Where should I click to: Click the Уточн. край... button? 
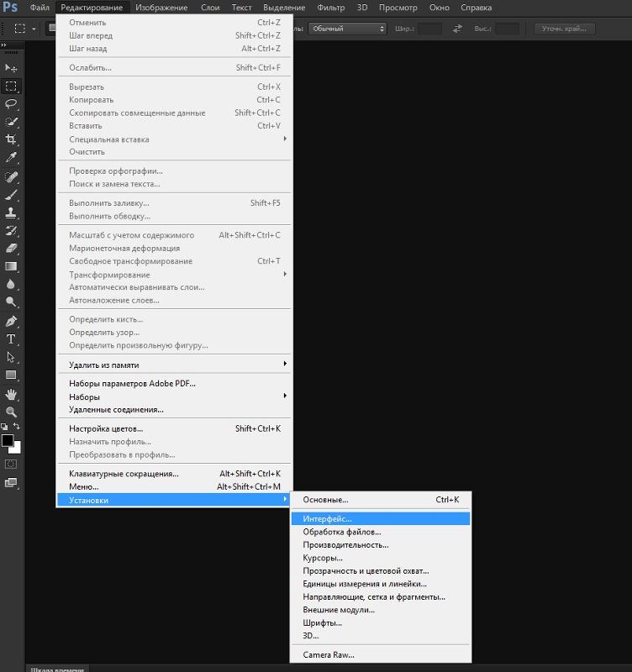click(564, 29)
